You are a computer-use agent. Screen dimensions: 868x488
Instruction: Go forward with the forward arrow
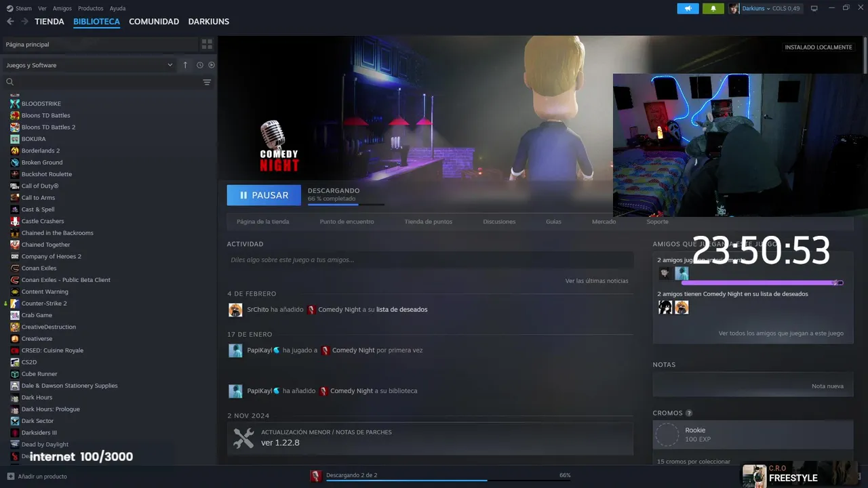point(24,22)
